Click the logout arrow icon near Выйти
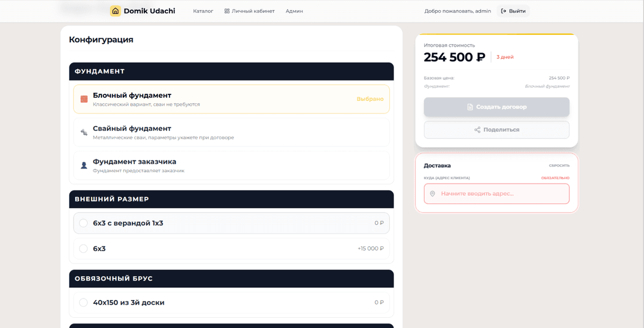This screenshot has width=644, height=328. [x=503, y=11]
